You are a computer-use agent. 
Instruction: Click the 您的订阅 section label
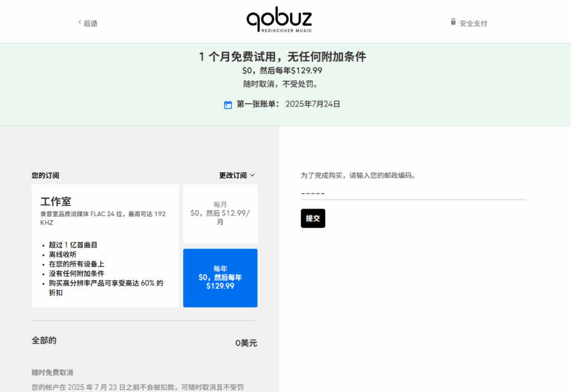(x=45, y=175)
